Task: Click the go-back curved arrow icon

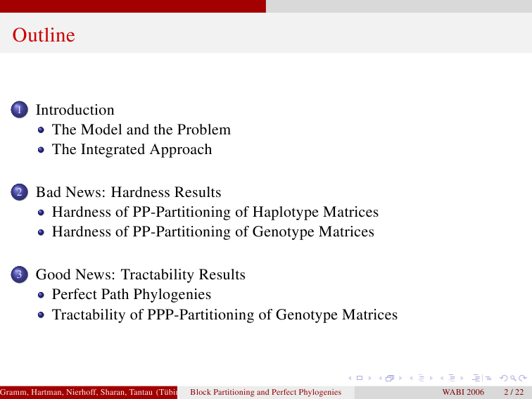Action: (x=504, y=378)
